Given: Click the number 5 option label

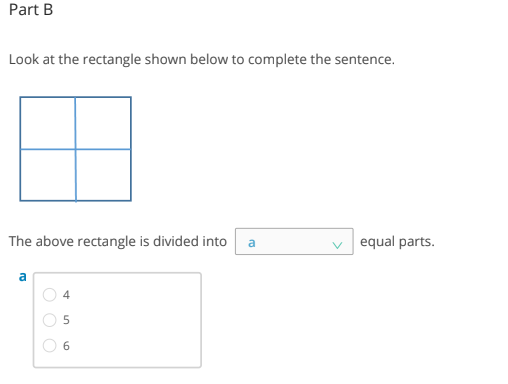Looking at the screenshot, I should pos(66,320).
